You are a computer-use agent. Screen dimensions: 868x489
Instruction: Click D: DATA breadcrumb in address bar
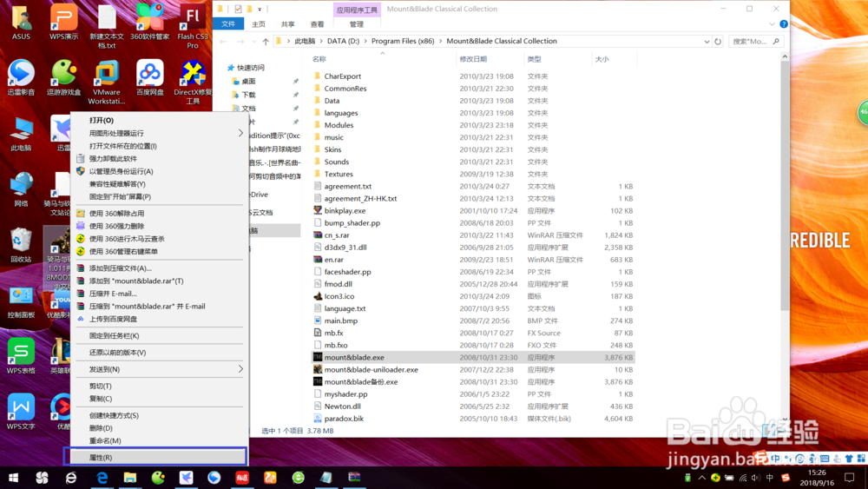pyautogui.click(x=343, y=41)
